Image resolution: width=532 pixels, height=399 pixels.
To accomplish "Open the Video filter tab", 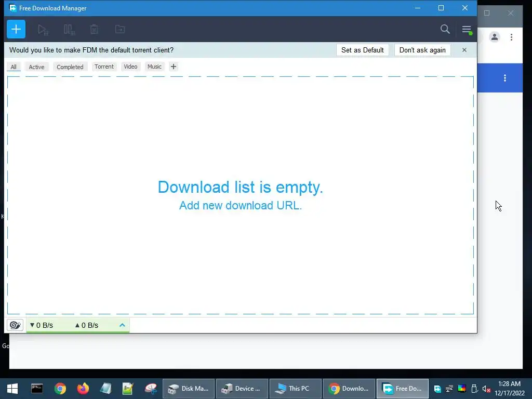I will click(x=130, y=66).
